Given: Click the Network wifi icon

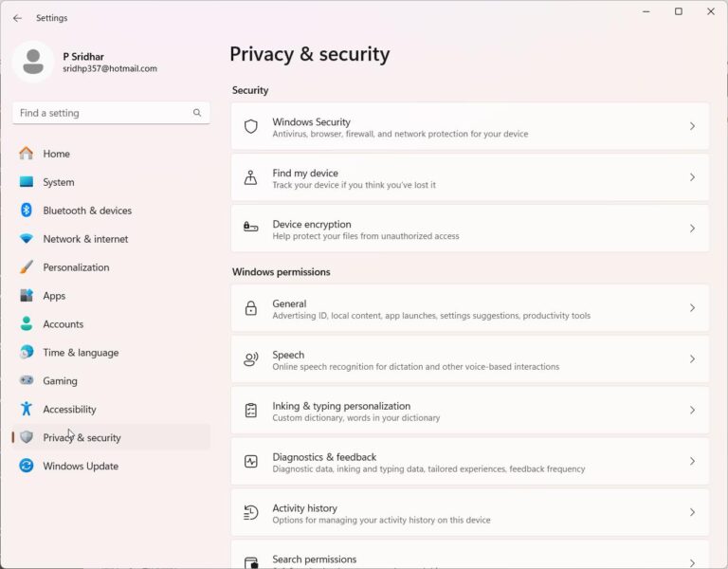Looking at the screenshot, I should click(27, 239).
